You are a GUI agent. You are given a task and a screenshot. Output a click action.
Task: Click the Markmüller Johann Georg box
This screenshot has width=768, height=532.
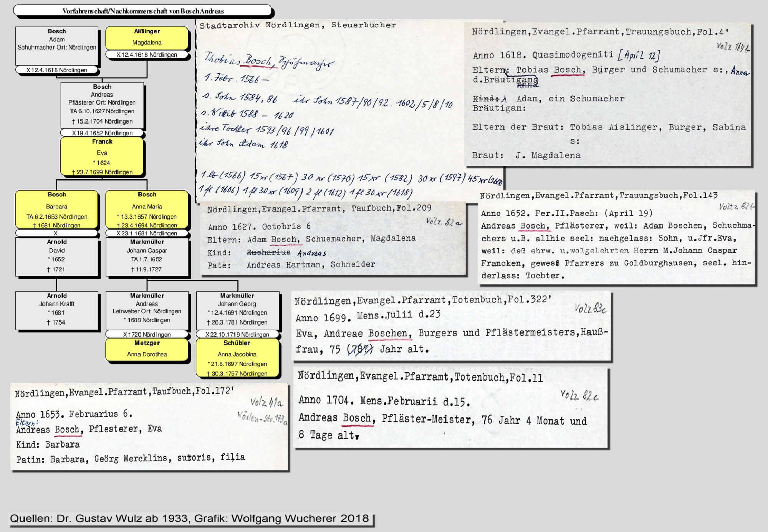point(237,310)
